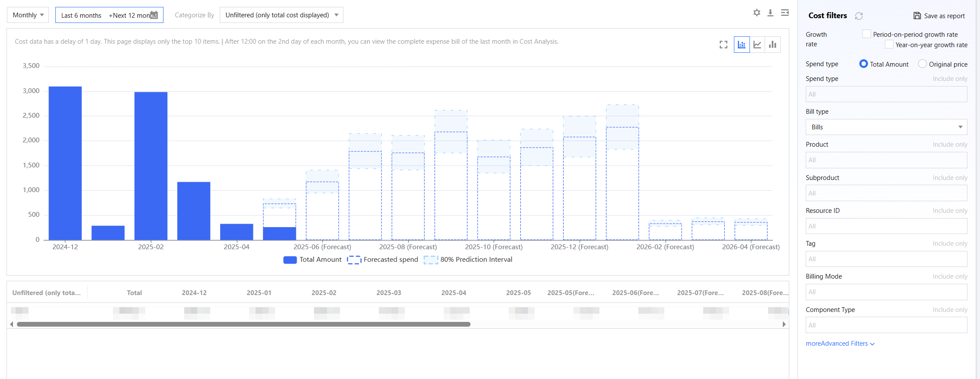Click Include only next to Tag
Viewport: 980px width, 379px height.
tap(950, 244)
